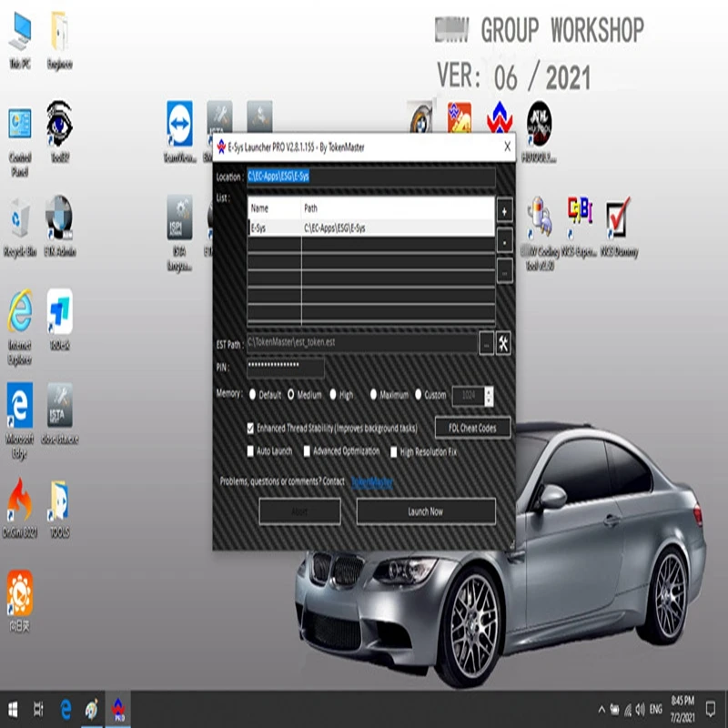Select the High memory radio button

click(333, 395)
